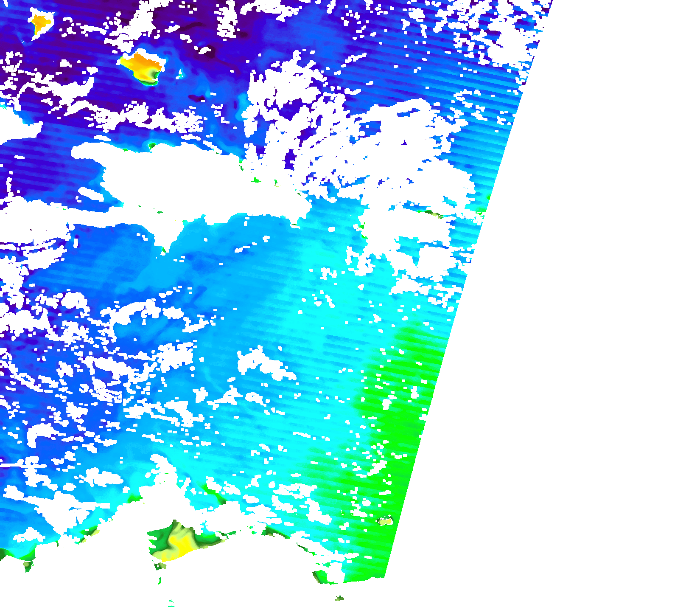This screenshot has height=607, width=700.
Task: Click the small cyan speck right of orange patch
Action: click(181, 75)
